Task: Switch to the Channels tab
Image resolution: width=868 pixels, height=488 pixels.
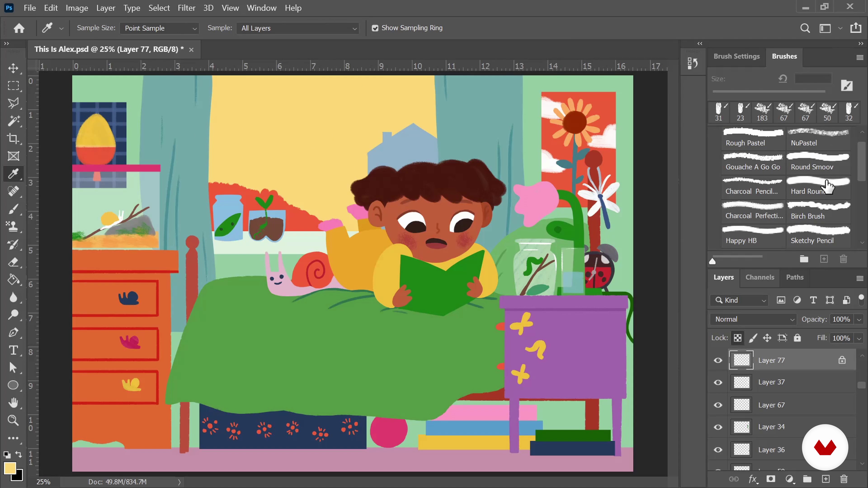Action: tap(759, 277)
